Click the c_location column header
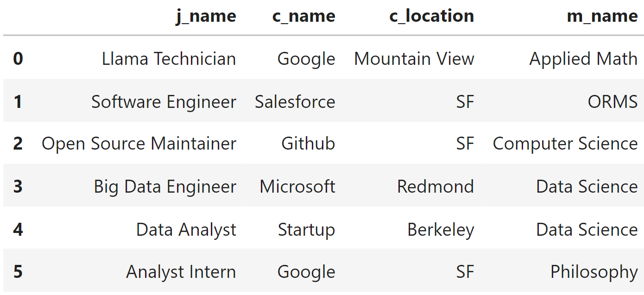The width and height of the screenshot is (644, 295). [x=431, y=16]
